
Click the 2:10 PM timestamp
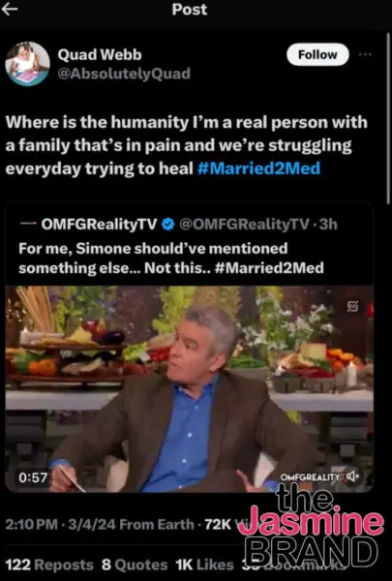click(x=32, y=524)
